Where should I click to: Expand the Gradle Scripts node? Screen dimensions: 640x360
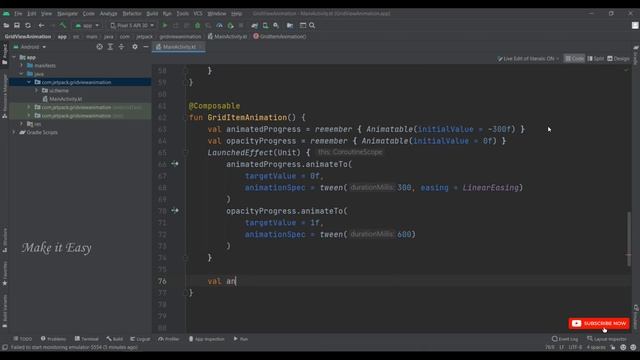[x=14, y=132]
